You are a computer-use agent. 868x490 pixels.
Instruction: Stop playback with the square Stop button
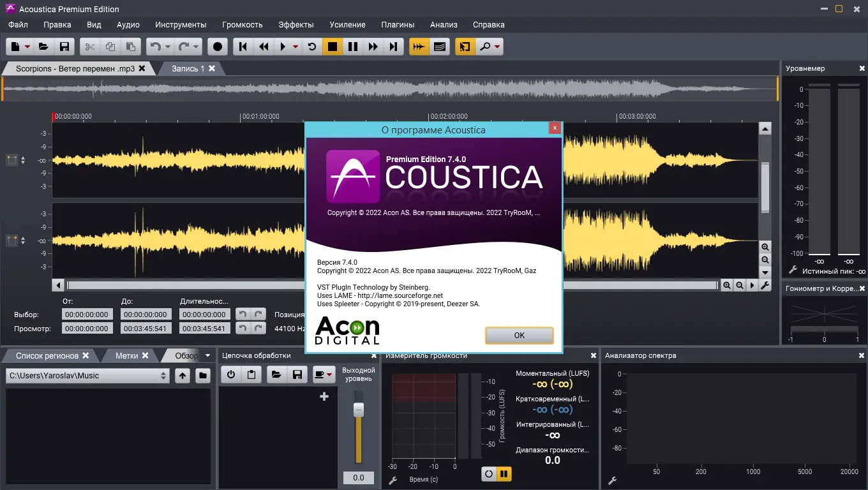[x=333, y=47]
